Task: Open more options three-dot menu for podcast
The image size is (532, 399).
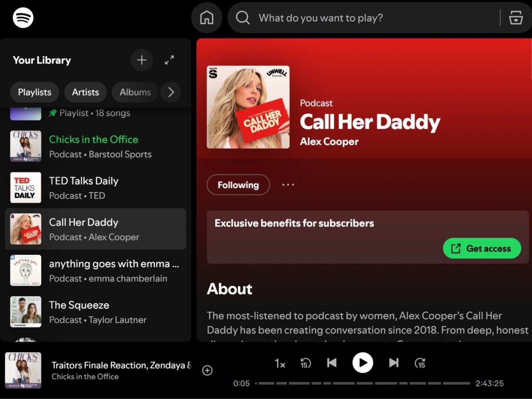Action: (288, 185)
